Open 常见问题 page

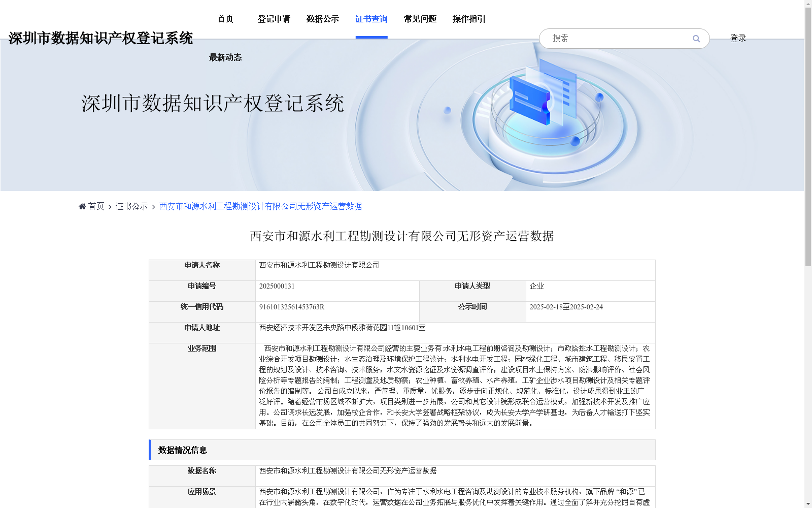click(420, 19)
